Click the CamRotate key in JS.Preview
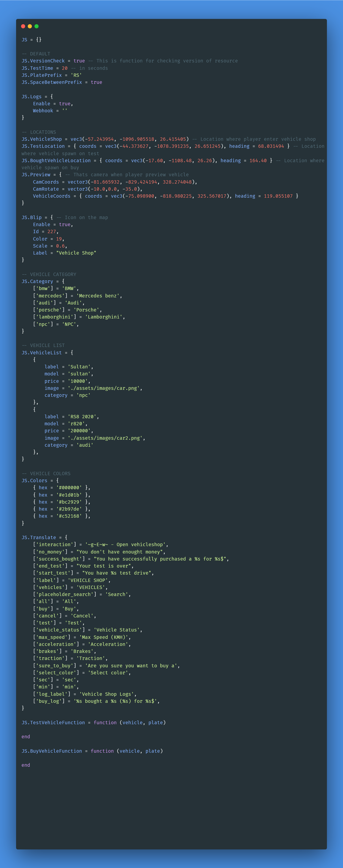This screenshot has width=343, height=868. click(46, 189)
